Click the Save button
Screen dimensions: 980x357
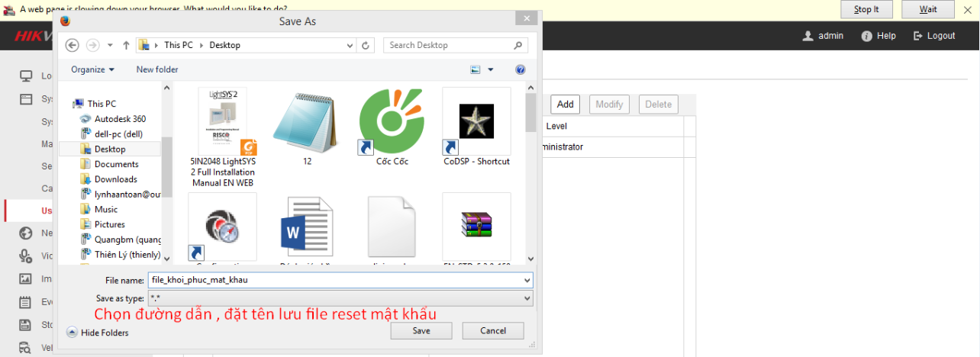pos(421,331)
